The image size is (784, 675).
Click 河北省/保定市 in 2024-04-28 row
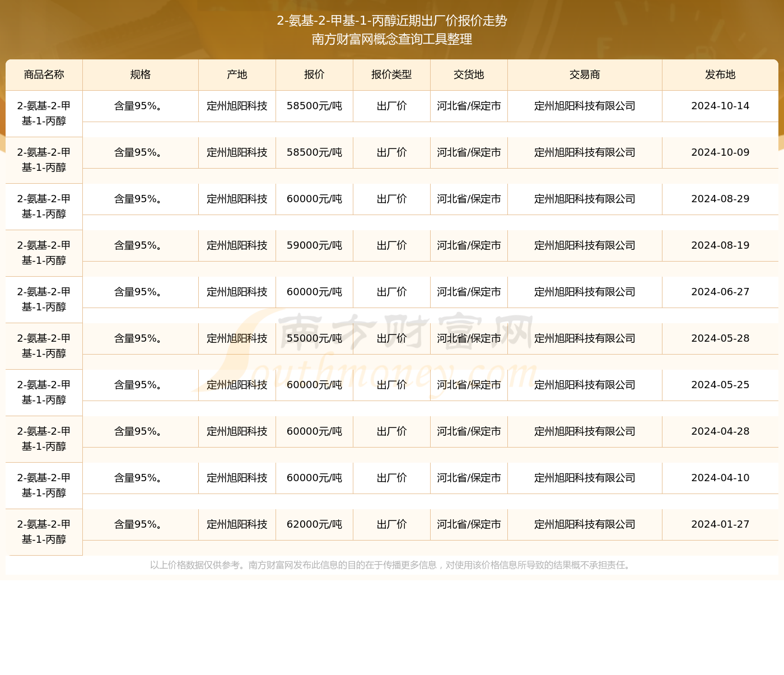[469, 431]
